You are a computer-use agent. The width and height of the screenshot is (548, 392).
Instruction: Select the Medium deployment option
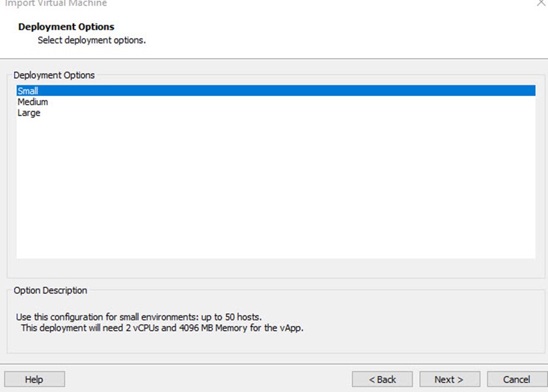click(33, 102)
